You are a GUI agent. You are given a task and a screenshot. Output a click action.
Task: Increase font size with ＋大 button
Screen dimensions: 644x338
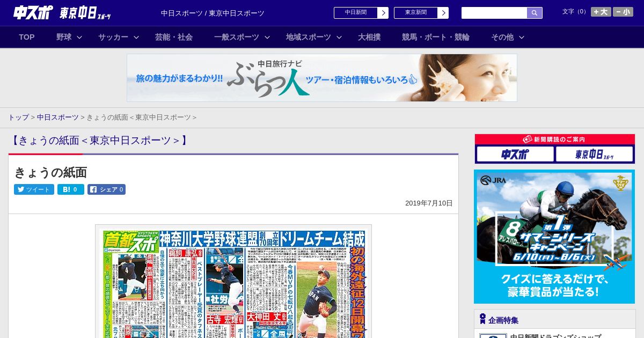coord(601,12)
